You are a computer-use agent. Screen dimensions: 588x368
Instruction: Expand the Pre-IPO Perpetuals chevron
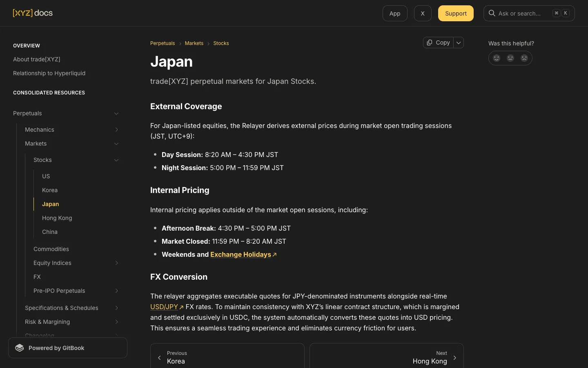tap(116, 291)
